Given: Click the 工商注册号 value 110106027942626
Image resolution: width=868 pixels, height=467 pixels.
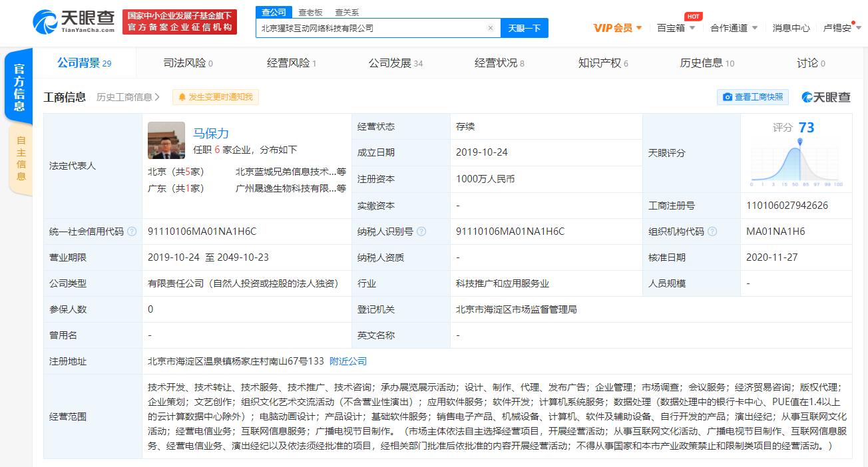Looking at the screenshot, I should [787, 206].
